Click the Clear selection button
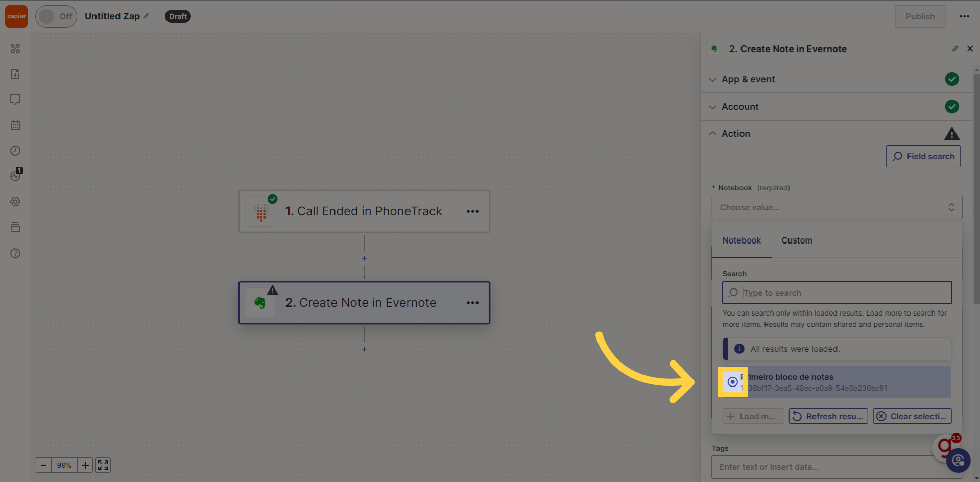Screen dimensions: 980x482 [x=913, y=416]
